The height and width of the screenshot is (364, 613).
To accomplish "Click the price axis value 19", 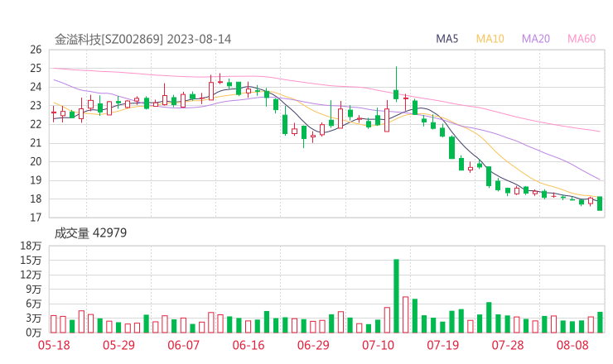I will tap(36, 180).
